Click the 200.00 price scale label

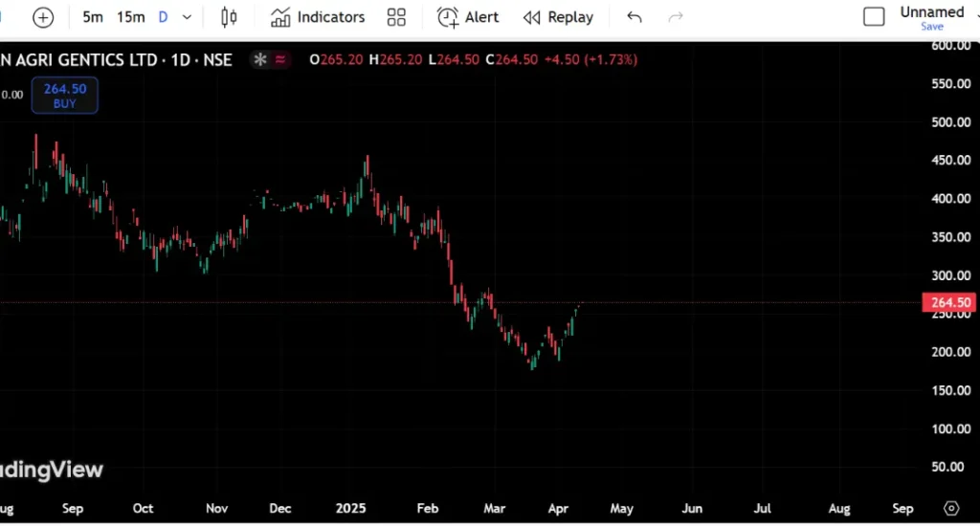tap(950, 352)
